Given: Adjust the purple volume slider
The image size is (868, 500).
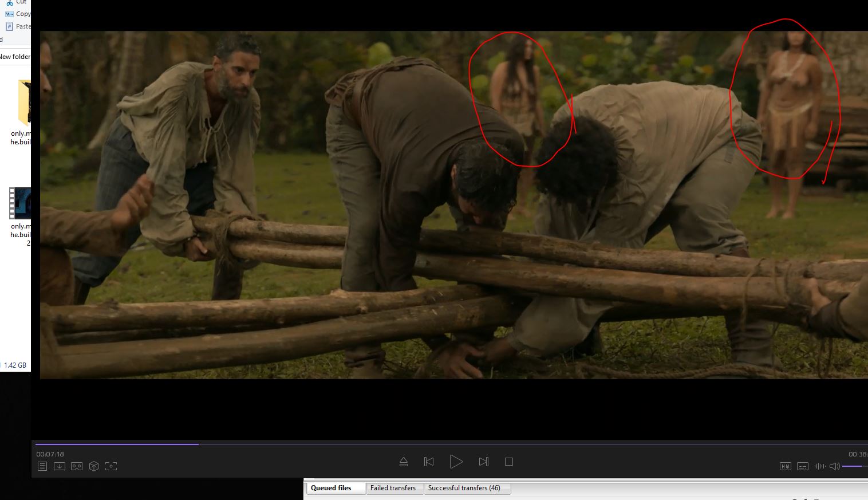Looking at the screenshot, I should tap(852, 466).
